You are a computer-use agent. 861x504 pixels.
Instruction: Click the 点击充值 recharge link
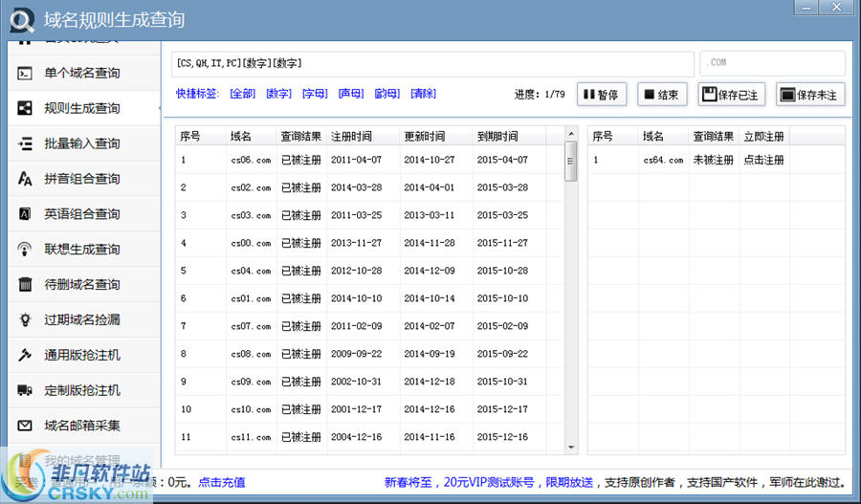pos(221,482)
